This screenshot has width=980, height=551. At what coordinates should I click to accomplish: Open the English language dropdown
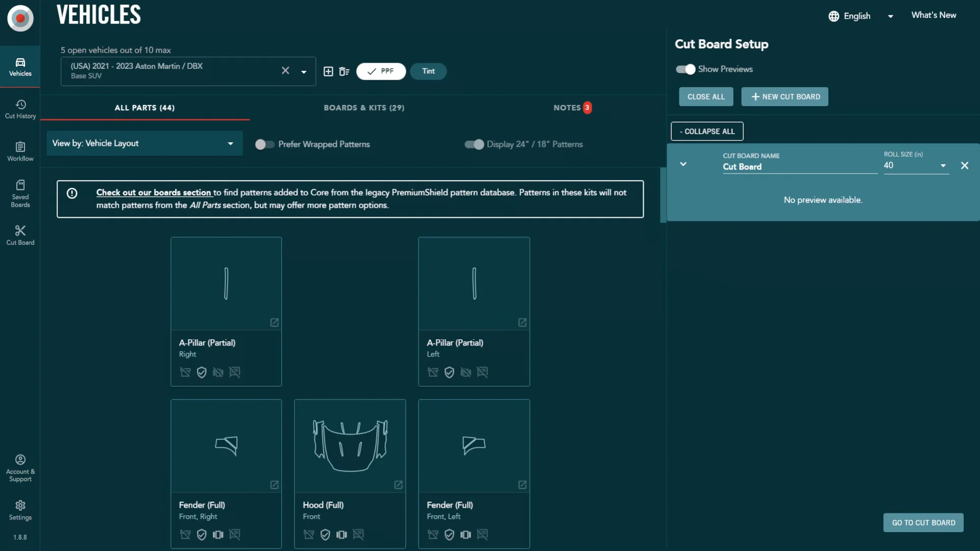[x=861, y=16]
